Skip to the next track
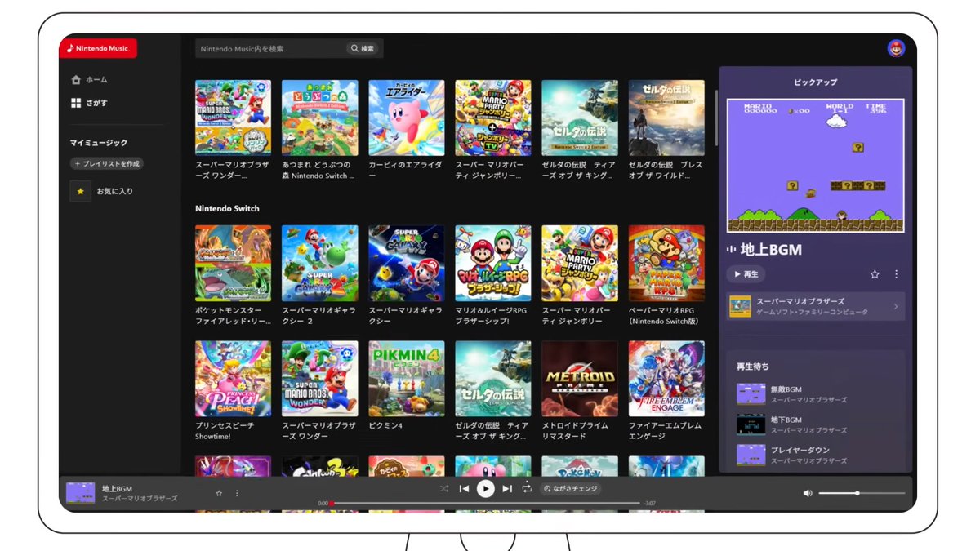The height and width of the screenshot is (551, 980). (x=507, y=488)
